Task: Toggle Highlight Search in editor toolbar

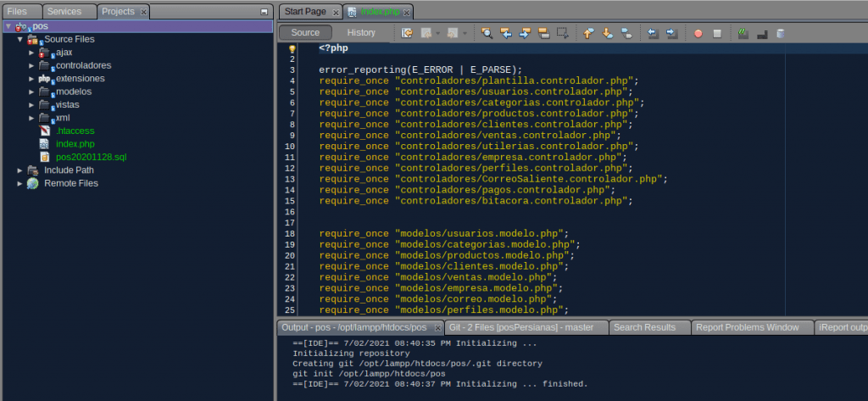Action: coord(543,33)
